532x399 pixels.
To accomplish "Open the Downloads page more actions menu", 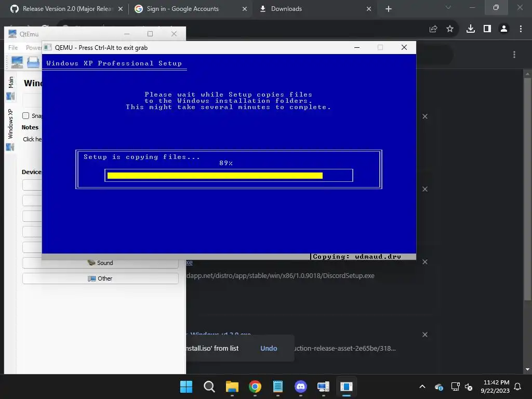I will (x=514, y=54).
